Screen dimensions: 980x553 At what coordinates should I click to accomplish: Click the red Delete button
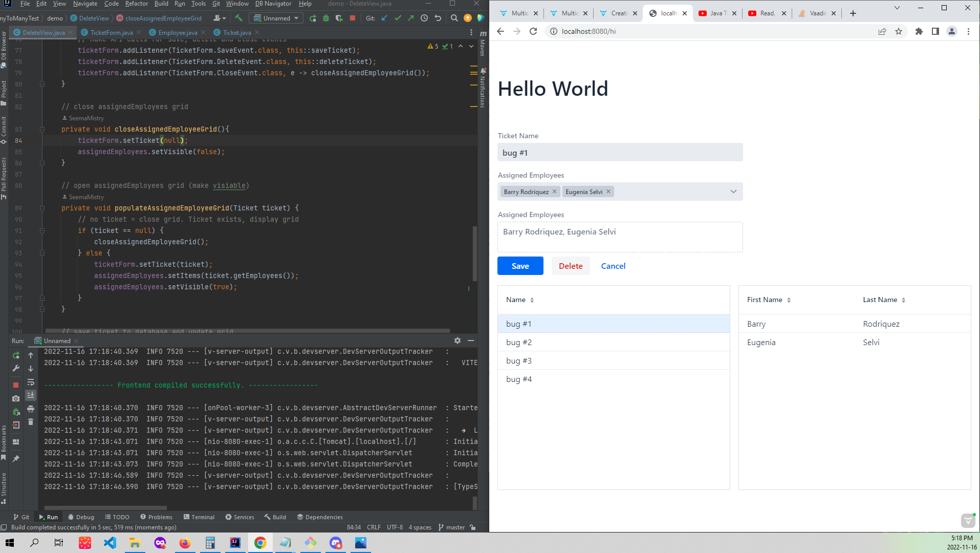(x=570, y=266)
